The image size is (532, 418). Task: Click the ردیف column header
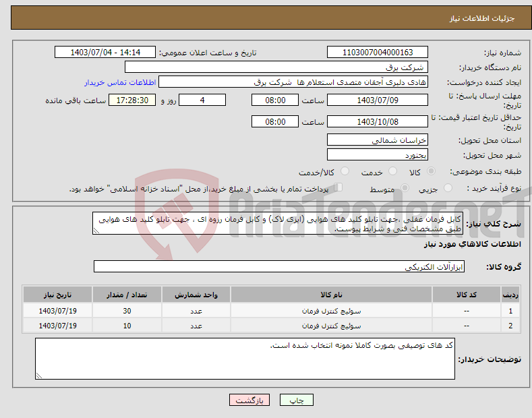coord(510,295)
